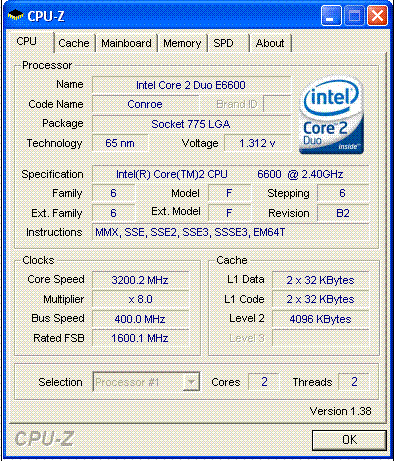This screenshot has height=461, width=398.
Task: Click the empty Brand ID field
Action: tap(277, 104)
